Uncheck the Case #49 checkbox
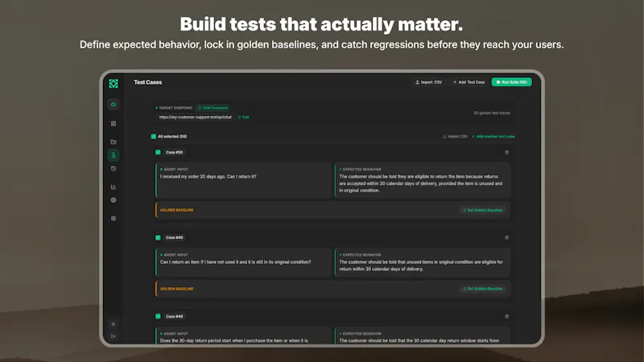This screenshot has height=362, width=644. pyautogui.click(x=158, y=237)
